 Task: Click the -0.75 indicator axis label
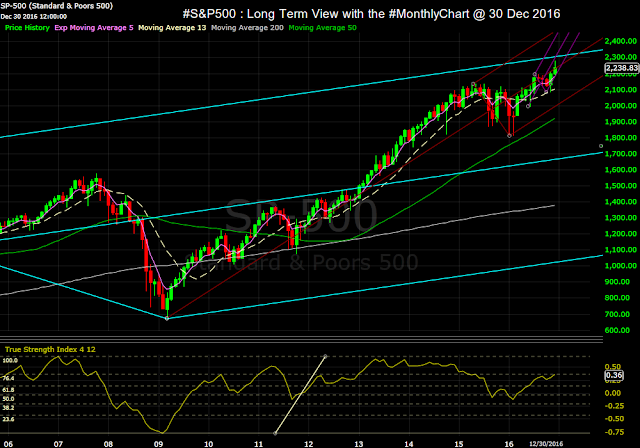coord(614,432)
